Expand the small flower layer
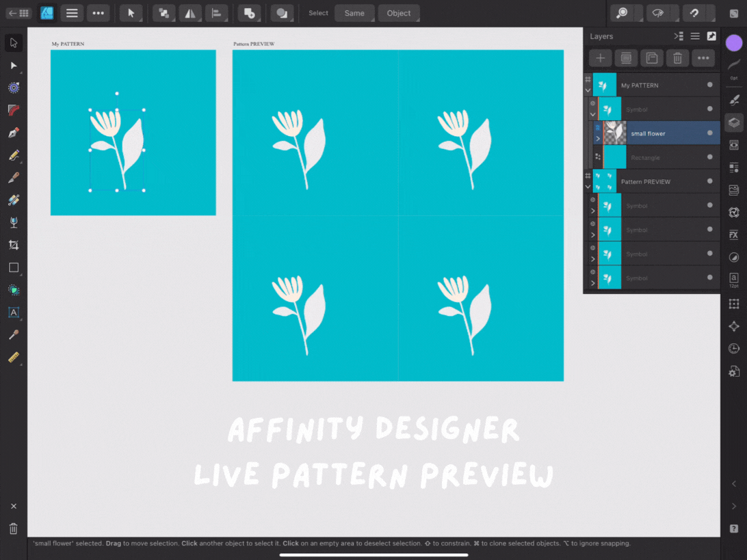 [598, 139]
